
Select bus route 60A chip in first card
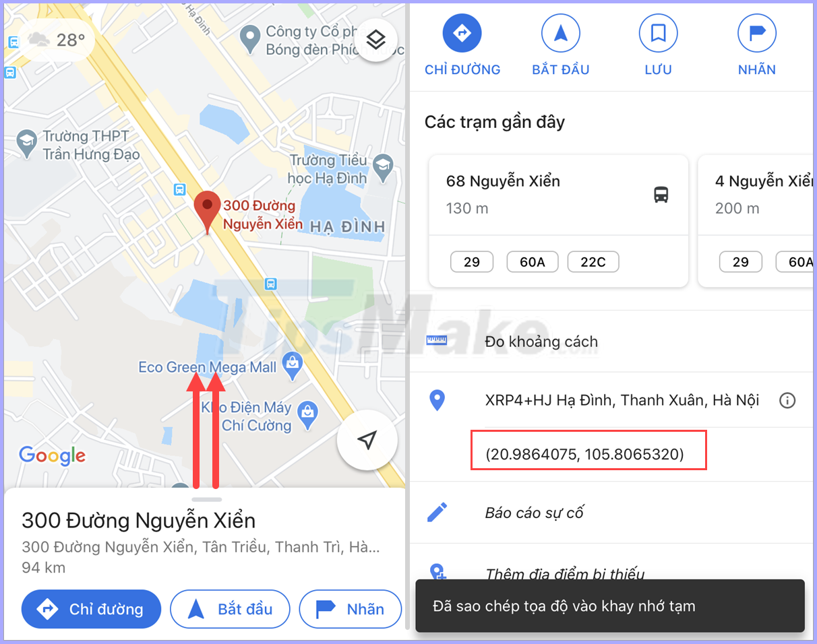[533, 262]
